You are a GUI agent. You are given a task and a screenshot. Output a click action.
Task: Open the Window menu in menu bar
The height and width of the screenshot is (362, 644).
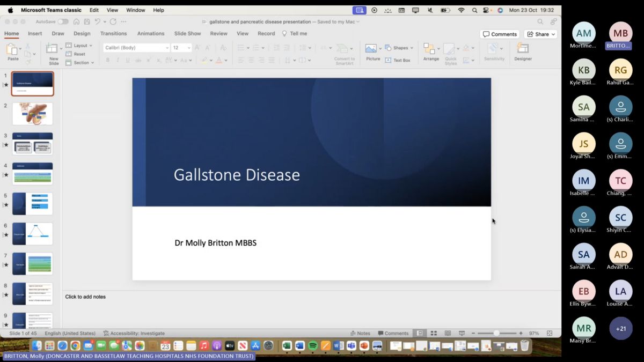tap(136, 10)
